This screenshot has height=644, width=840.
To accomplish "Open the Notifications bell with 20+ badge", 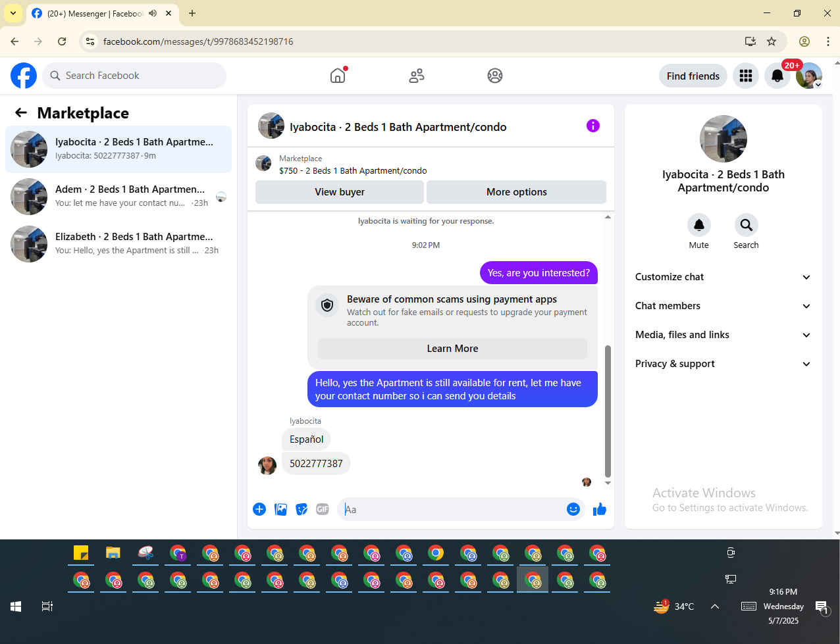I will pyautogui.click(x=777, y=76).
